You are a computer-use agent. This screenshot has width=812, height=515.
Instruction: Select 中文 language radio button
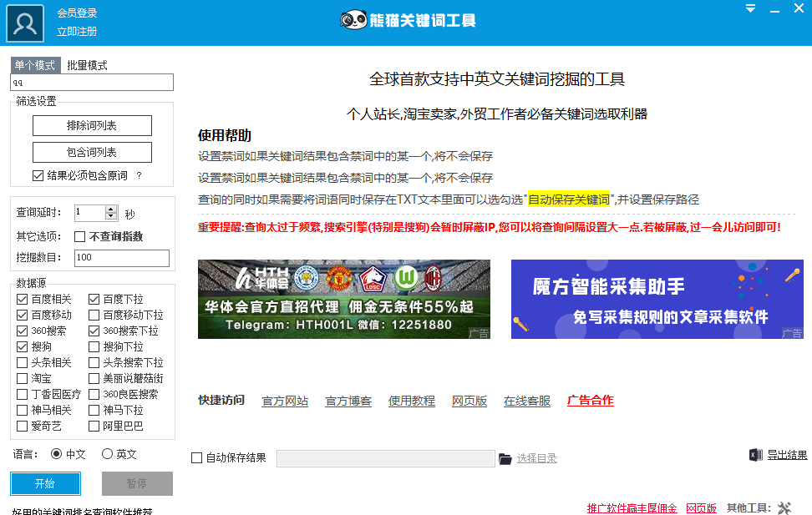pos(57,454)
